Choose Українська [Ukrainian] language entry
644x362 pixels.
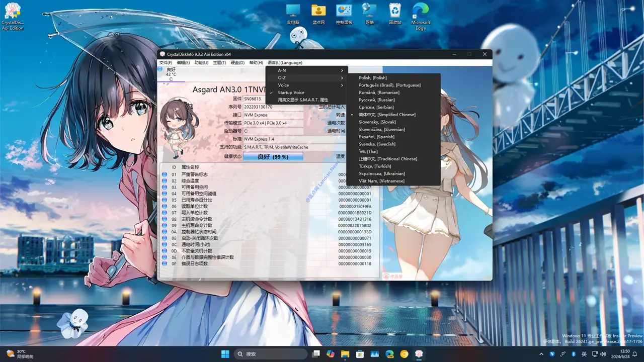(x=394, y=173)
